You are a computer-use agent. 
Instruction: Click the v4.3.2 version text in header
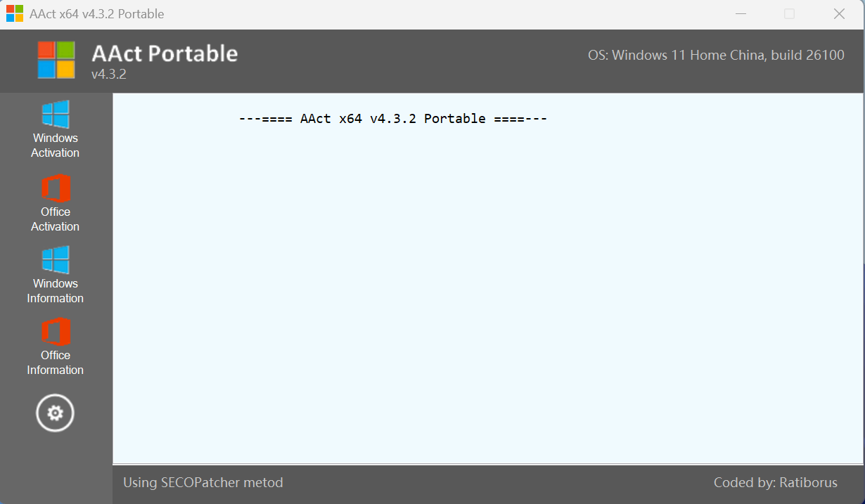108,74
